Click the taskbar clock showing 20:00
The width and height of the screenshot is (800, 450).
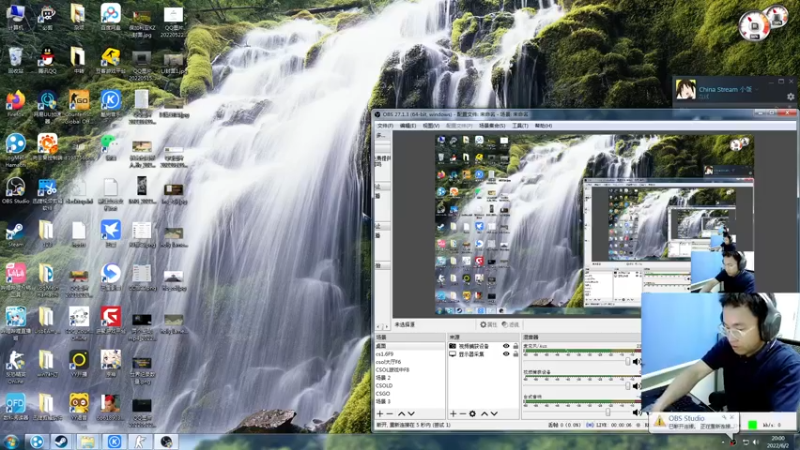coord(778,442)
